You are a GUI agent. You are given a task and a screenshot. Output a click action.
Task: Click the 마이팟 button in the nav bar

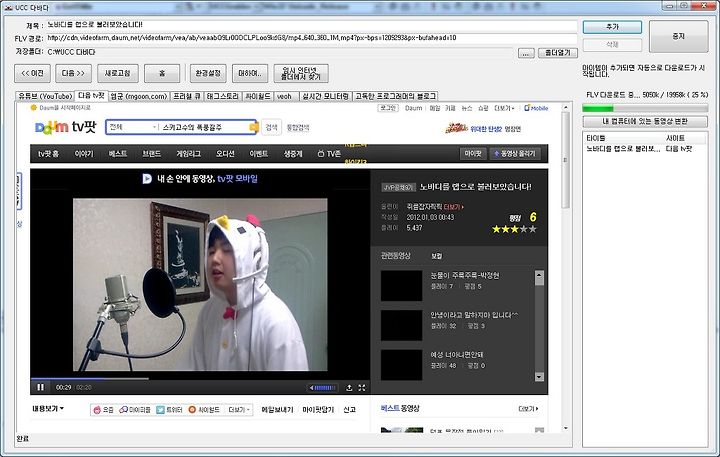pos(473,154)
